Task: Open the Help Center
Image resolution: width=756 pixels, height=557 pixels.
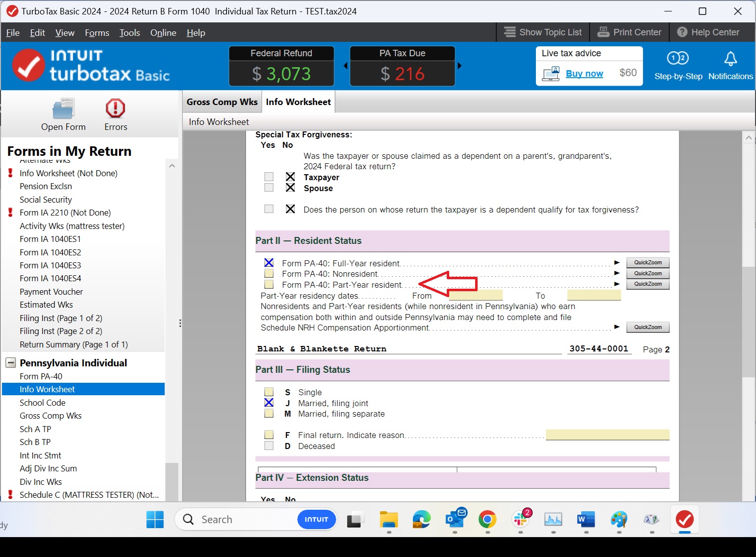Action: [x=708, y=32]
